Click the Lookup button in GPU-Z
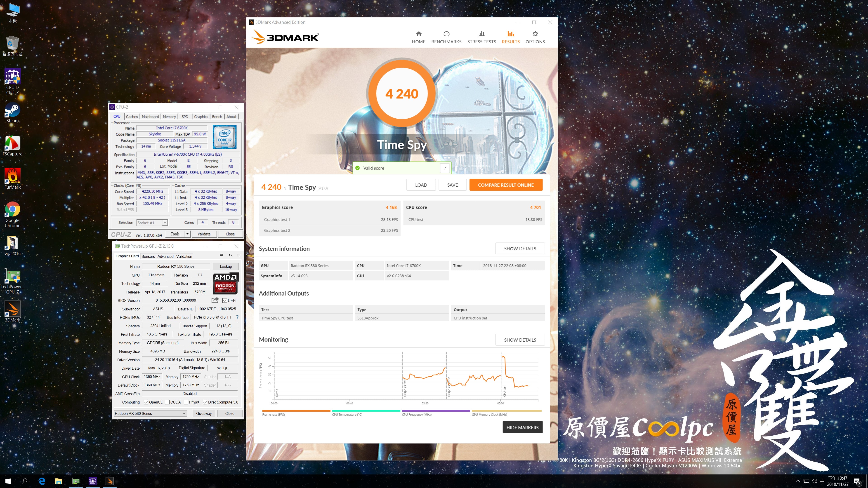The image size is (868, 488). point(226,266)
